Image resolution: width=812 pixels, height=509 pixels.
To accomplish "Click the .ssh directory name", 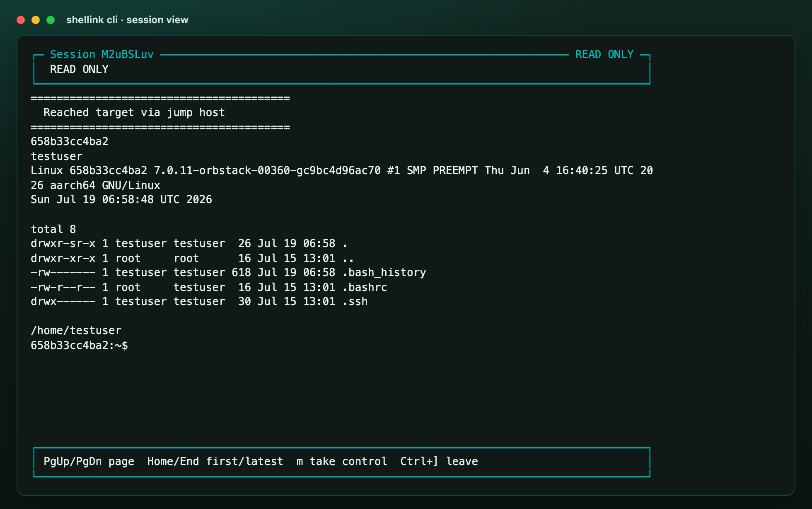I will [355, 301].
